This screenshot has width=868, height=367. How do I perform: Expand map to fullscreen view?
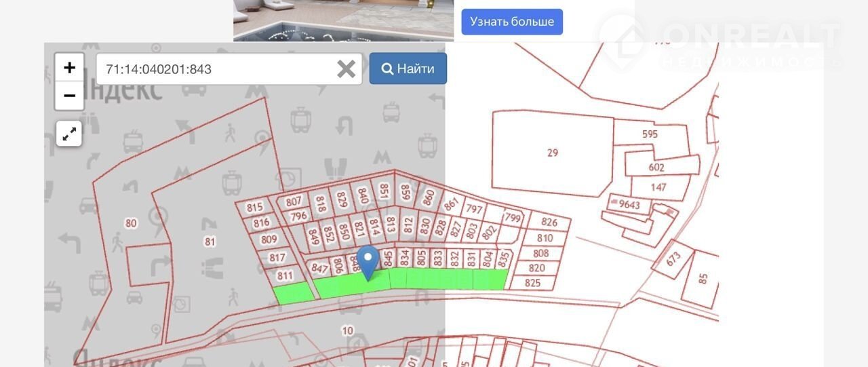(68, 134)
